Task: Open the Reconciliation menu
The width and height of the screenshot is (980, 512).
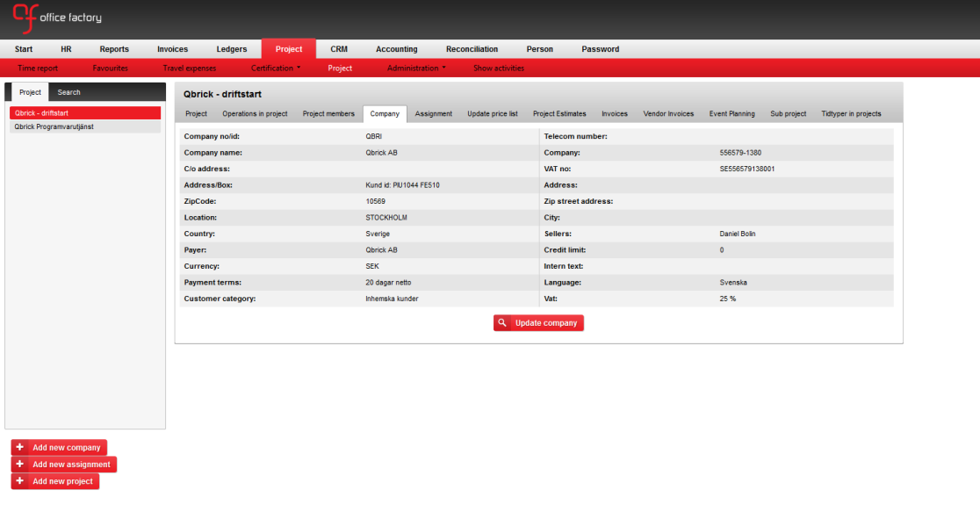Action: 472,49
